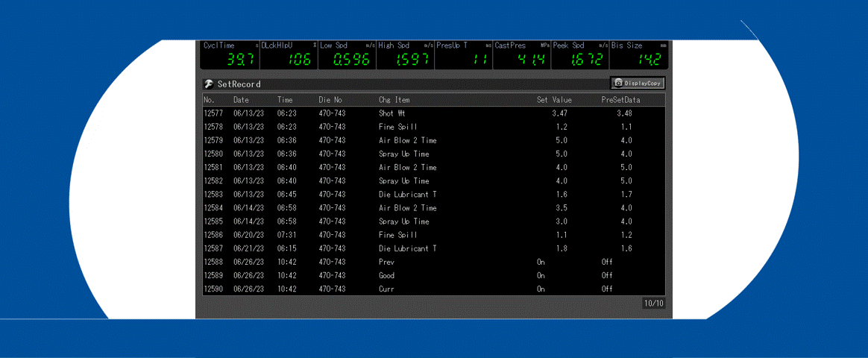The height and width of the screenshot is (358, 868).
Task: Click the PreSetData column header
Action: coord(620,100)
